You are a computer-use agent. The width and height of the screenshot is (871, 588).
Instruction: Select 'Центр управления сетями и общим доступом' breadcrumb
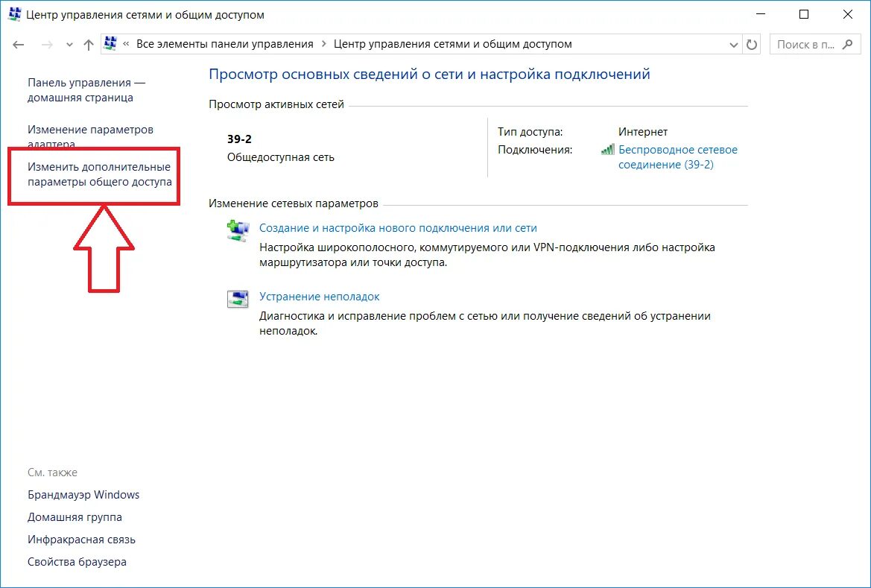click(x=453, y=44)
